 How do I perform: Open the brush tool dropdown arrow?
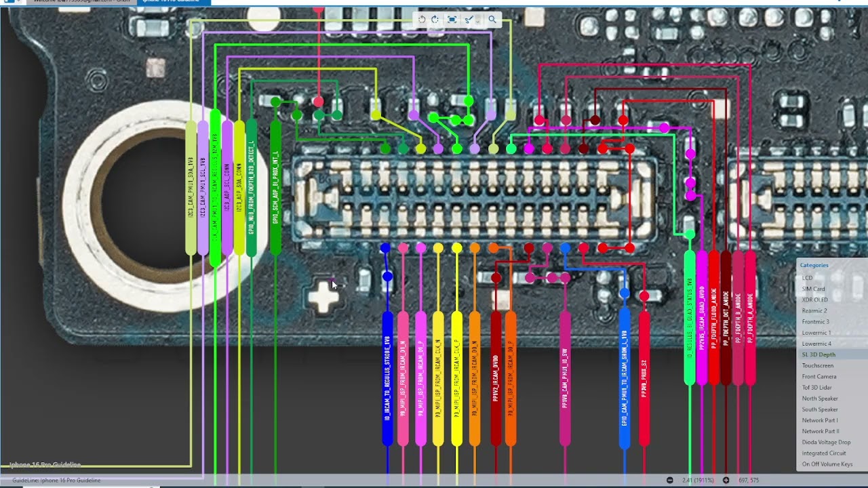point(477,20)
